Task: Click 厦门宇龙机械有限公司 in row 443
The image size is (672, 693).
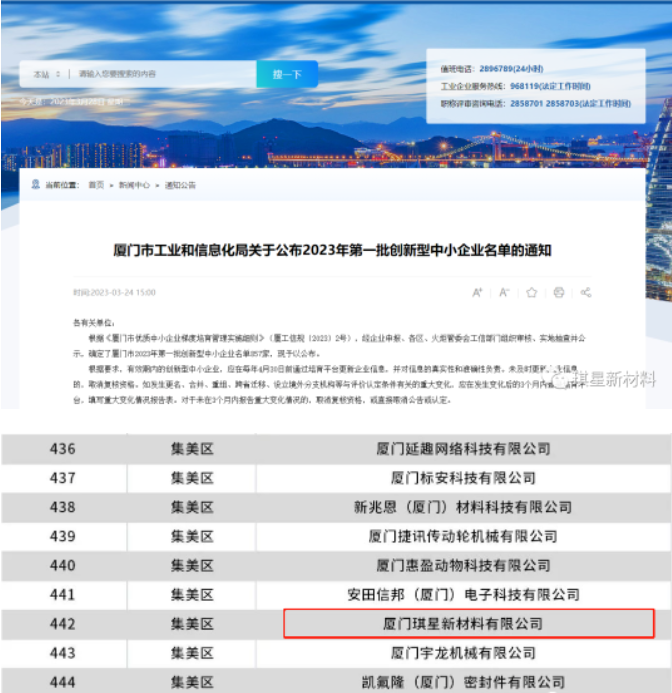Action: pos(463,653)
